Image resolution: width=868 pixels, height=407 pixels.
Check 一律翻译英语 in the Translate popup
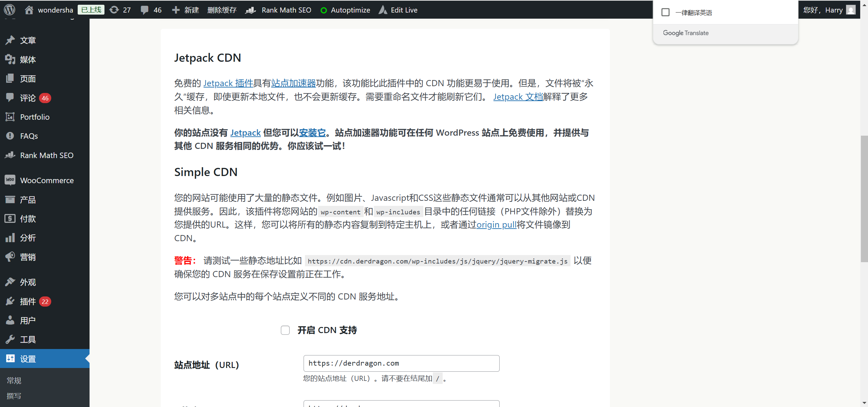click(665, 12)
